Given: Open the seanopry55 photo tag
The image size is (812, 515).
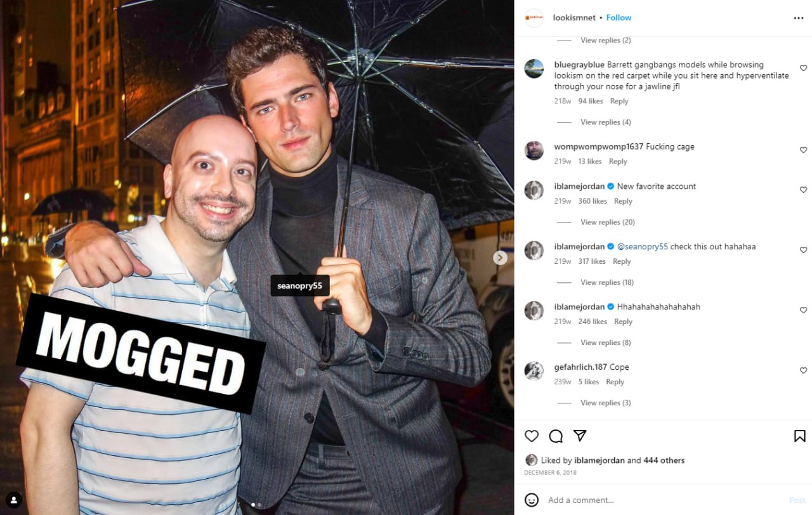Looking at the screenshot, I should click(299, 286).
